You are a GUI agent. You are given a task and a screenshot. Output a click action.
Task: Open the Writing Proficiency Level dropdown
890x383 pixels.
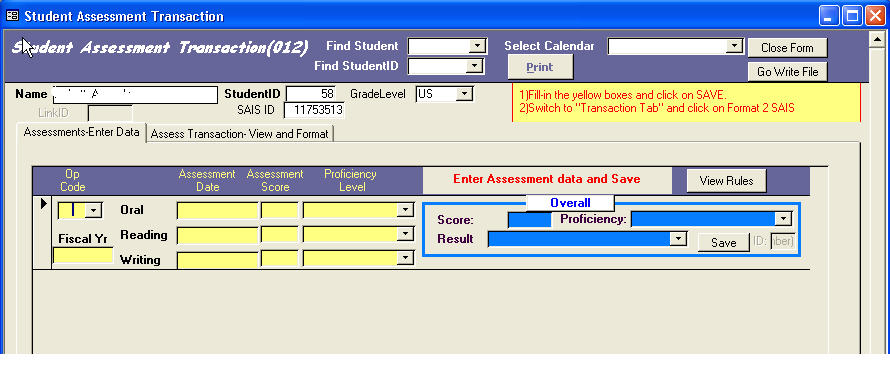(405, 258)
